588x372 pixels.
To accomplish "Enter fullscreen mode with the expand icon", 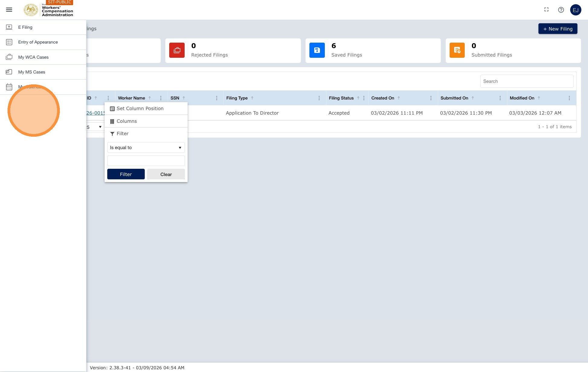I will [546, 10].
